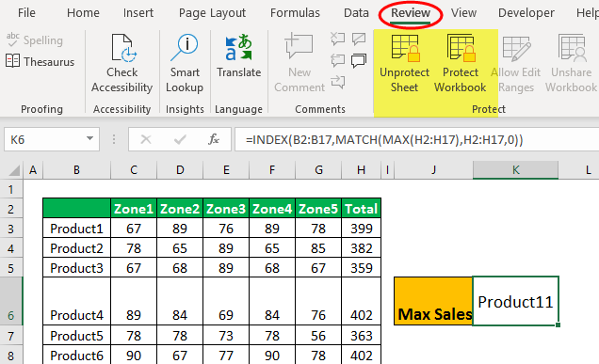Switch to the Home ribbon tab

(83, 13)
